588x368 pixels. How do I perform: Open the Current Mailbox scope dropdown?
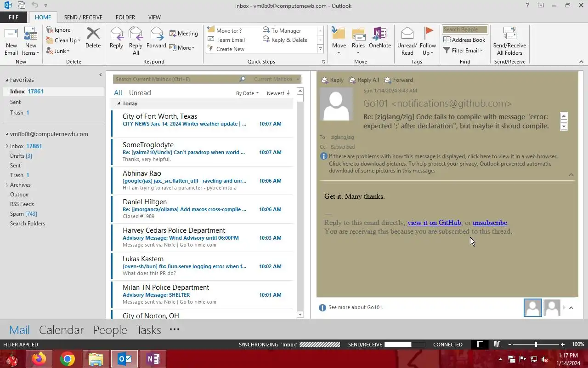[277, 79]
